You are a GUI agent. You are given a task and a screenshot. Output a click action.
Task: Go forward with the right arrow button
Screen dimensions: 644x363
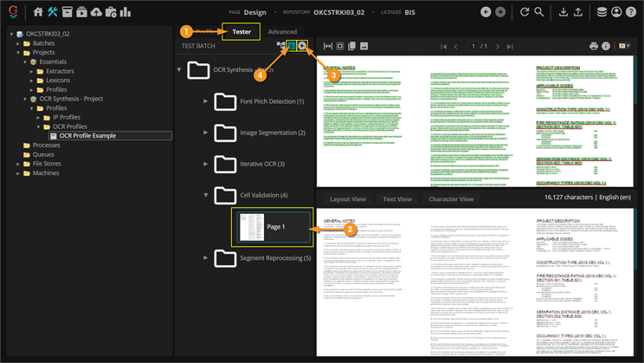pyautogui.click(x=500, y=12)
